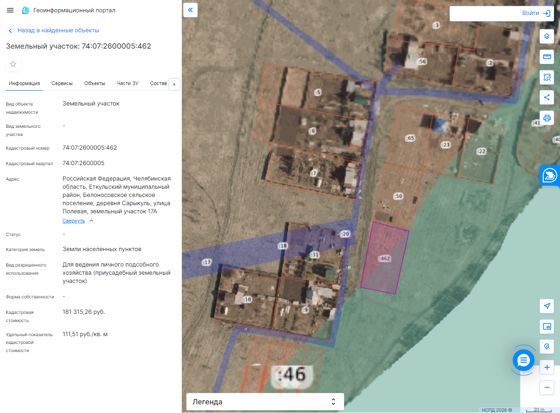Select the highlighted parcel 462 on map
Viewport: 560px width, 413px height.
click(385, 258)
